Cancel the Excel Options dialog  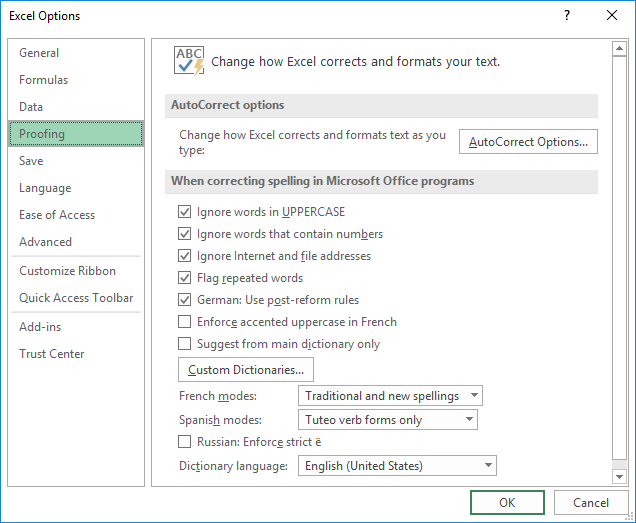click(x=591, y=502)
